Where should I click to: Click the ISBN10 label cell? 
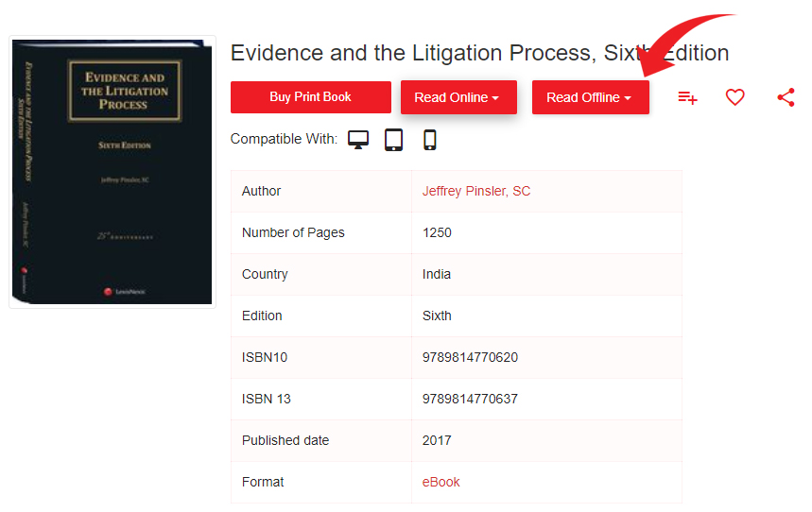tap(321, 357)
